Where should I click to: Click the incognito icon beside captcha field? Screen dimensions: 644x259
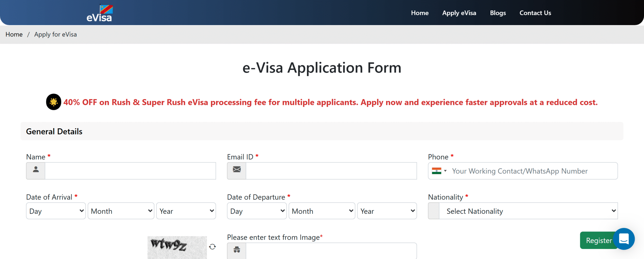pos(236,250)
